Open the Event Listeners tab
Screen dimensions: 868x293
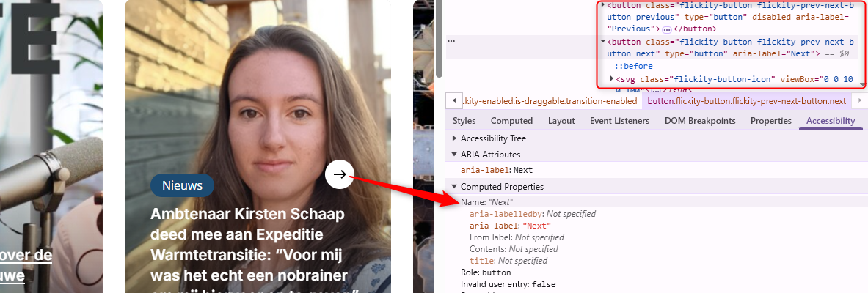coord(619,121)
